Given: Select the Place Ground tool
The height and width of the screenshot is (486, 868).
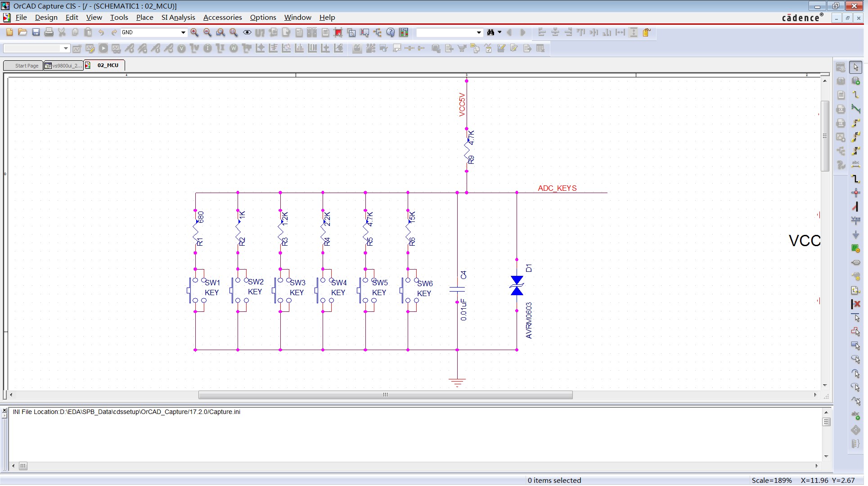Looking at the screenshot, I should 855,235.
